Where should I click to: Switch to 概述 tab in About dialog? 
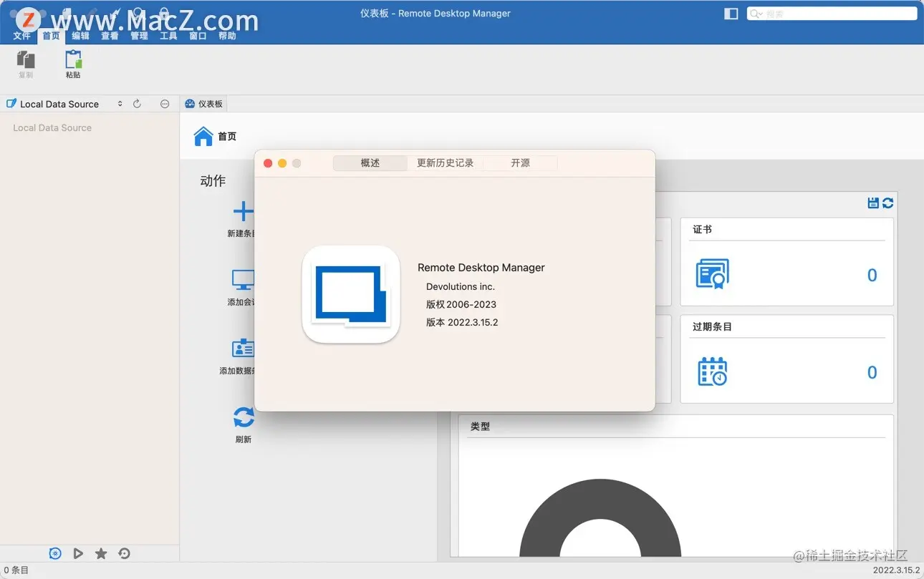(x=370, y=163)
